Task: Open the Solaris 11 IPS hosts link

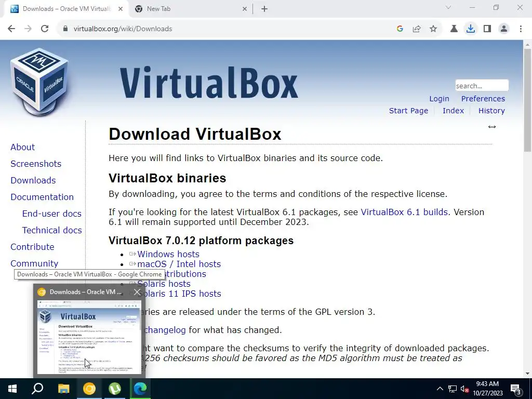Action: [179, 294]
